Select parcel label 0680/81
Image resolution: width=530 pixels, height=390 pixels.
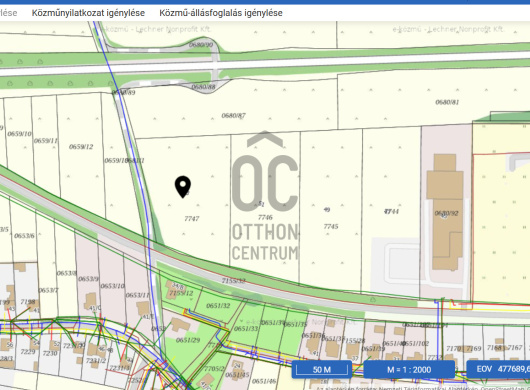click(x=447, y=102)
